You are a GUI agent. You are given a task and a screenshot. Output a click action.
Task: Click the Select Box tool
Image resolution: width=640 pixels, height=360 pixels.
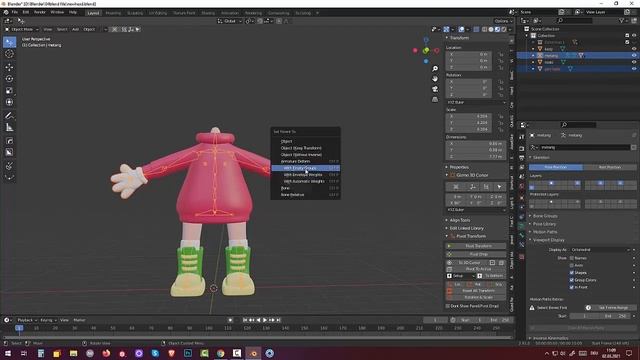click(9, 42)
